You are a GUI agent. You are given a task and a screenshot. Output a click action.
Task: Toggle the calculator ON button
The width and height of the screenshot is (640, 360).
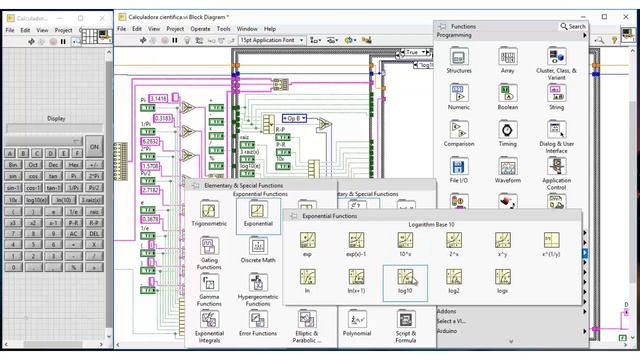pos(94,147)
